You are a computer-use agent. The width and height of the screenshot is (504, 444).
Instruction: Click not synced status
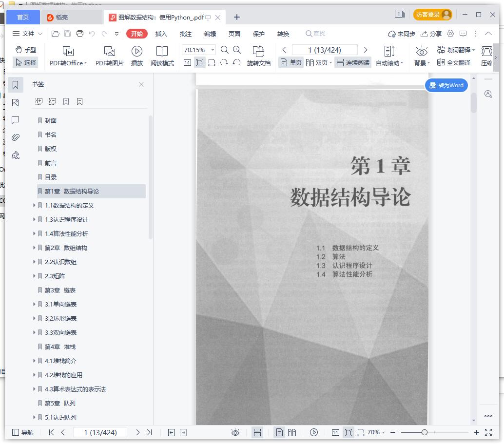click(x=402, y=34)
